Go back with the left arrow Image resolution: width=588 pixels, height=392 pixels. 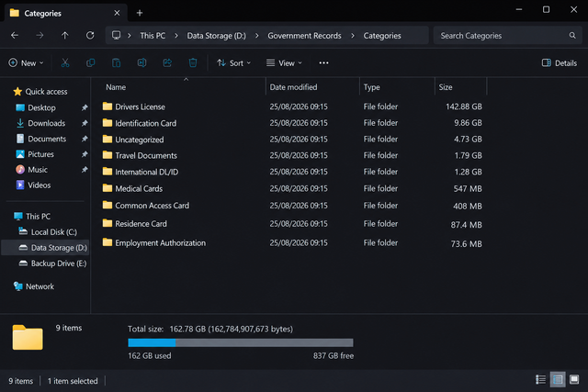click(15, 35)
